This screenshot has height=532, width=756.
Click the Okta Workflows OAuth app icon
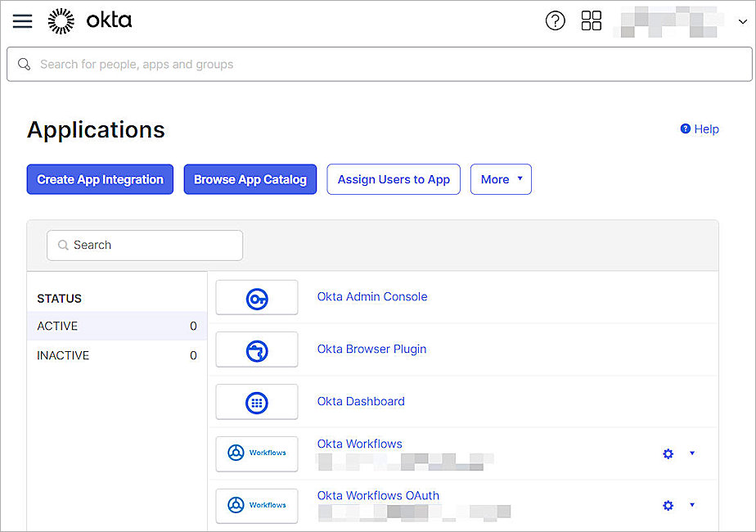pyautogui.click(x=256, y=506)
